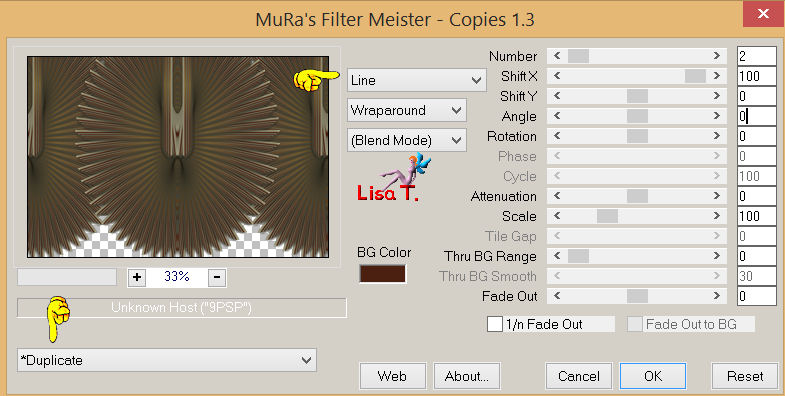Viewport: 785px width, 396px height.
Task: Open the *Duplicate preset dropdown
Action: (x=167, y=360)
